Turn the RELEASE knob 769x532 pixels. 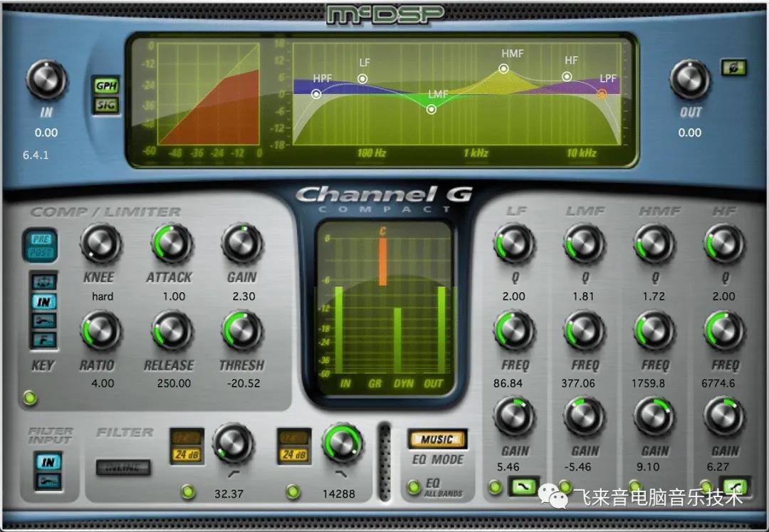172,330
